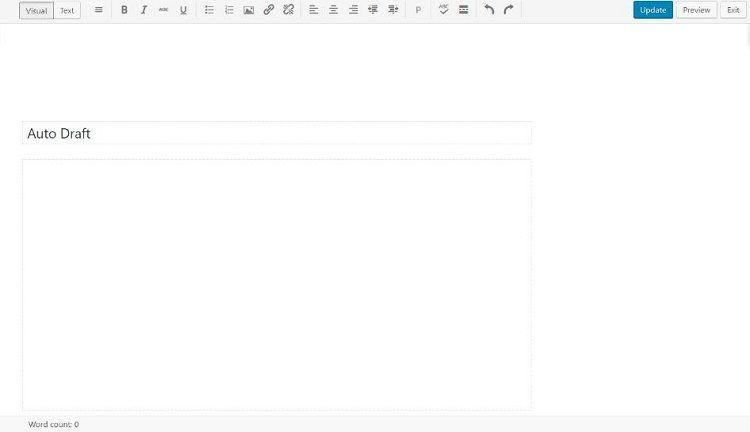Screen dimensions: 750x432
Task: Insert an image into the post
Action: click(249, 10)
